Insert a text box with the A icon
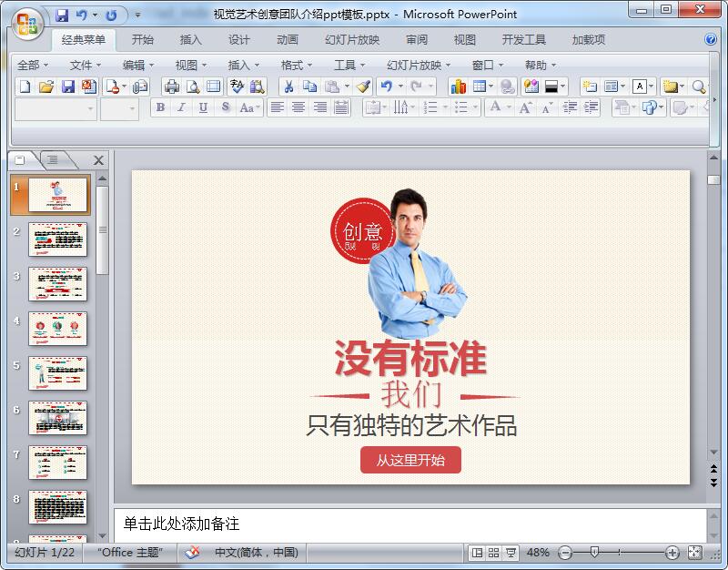728x570 pixels. pos(640,87)
